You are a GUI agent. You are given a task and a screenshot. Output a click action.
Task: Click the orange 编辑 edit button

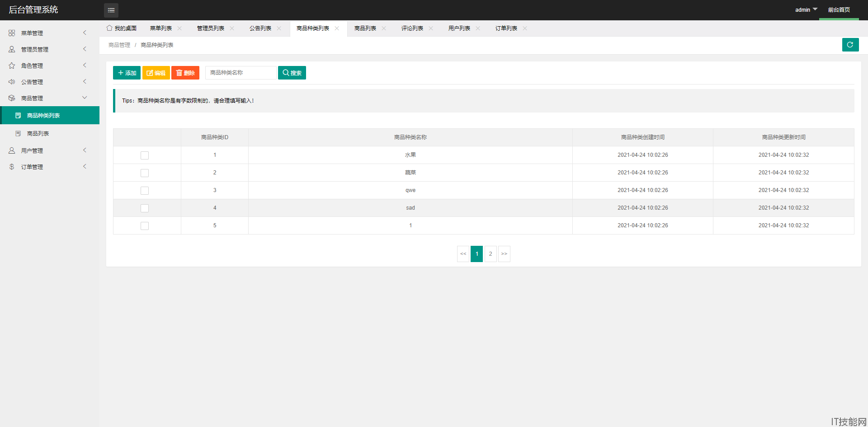tap(156, 73)
